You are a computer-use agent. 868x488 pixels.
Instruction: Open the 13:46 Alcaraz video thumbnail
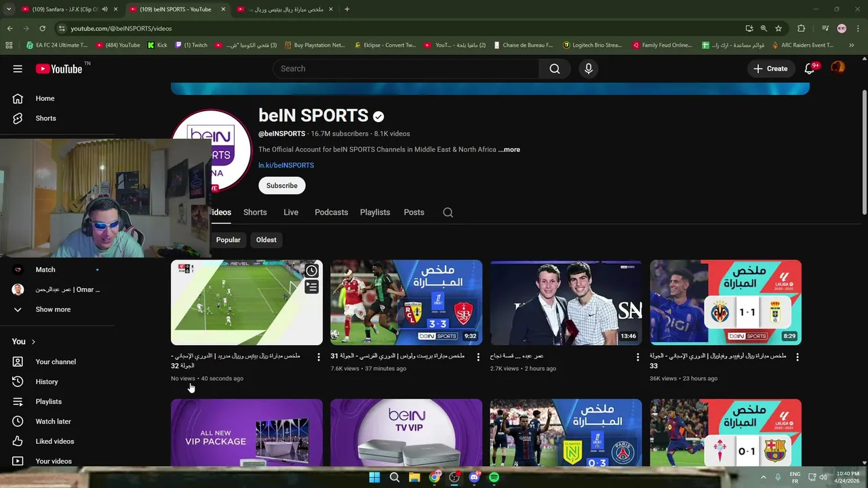point(566,302)
